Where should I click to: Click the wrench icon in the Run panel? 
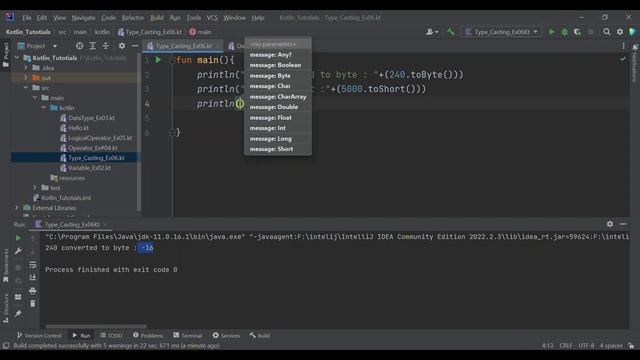(x=18, y=251)
